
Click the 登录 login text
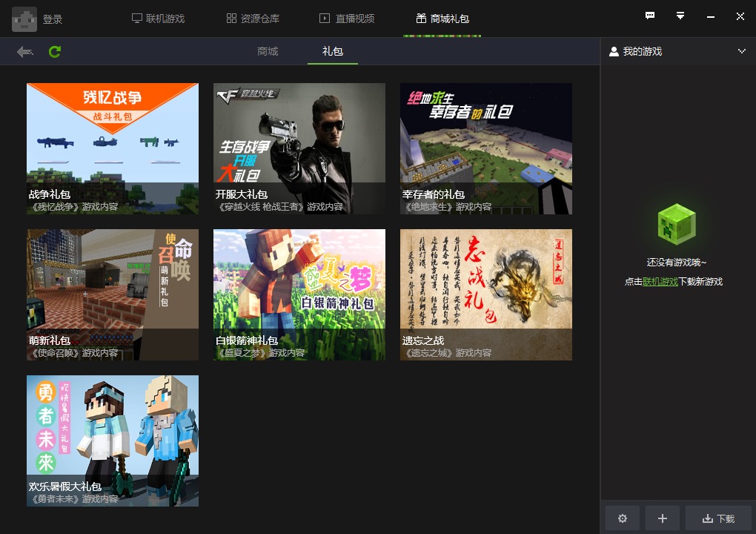point(53,19)
